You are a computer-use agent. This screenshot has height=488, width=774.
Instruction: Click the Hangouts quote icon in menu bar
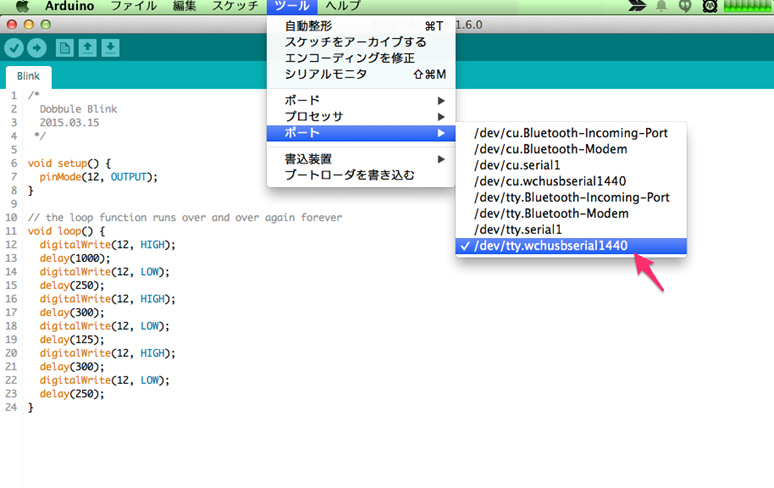(x=685, y=7)
